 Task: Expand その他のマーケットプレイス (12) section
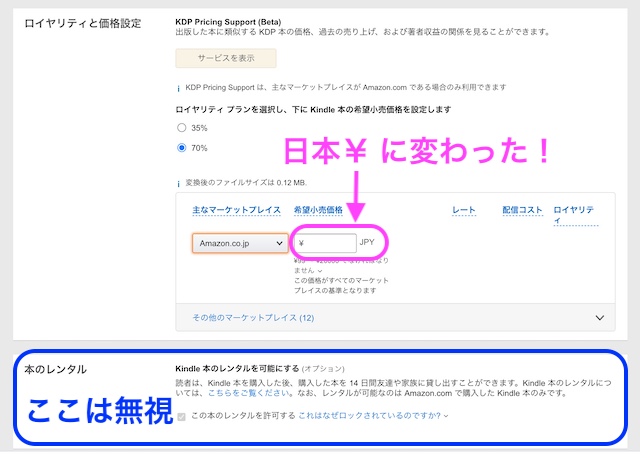pos(253,317)
